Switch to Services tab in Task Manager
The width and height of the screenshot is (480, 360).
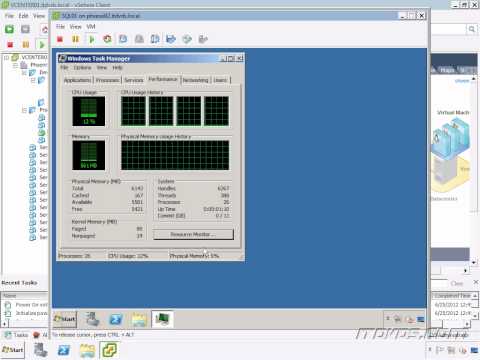[x=134, y=80]
